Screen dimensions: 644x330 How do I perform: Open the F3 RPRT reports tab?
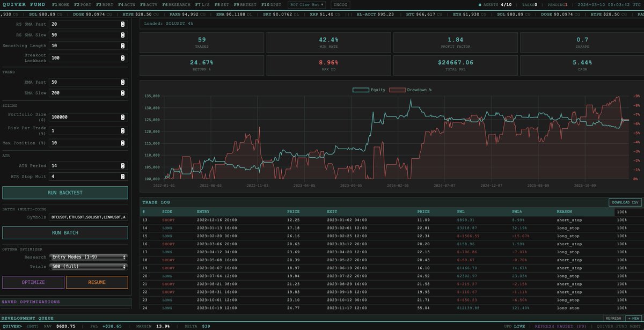point(105,4)
